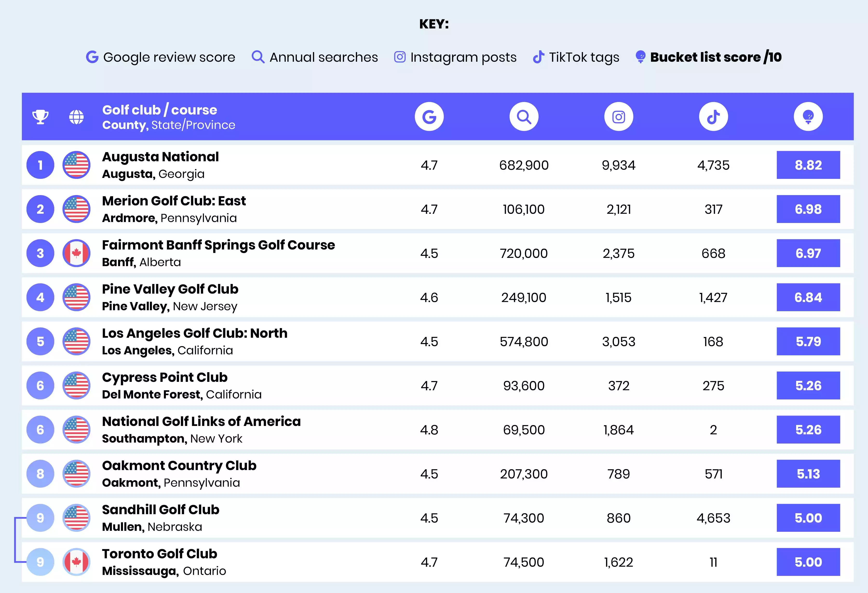The image size is (868, 593).
Task: Click the 'Oakmont Country Club' name
Action: [x=179, y=466]
